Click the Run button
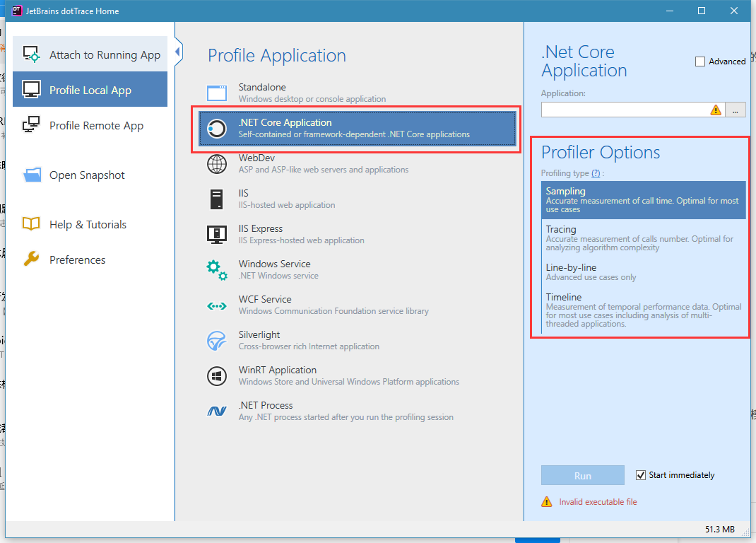Screen dimensions: 756x543 click(582, 475)
